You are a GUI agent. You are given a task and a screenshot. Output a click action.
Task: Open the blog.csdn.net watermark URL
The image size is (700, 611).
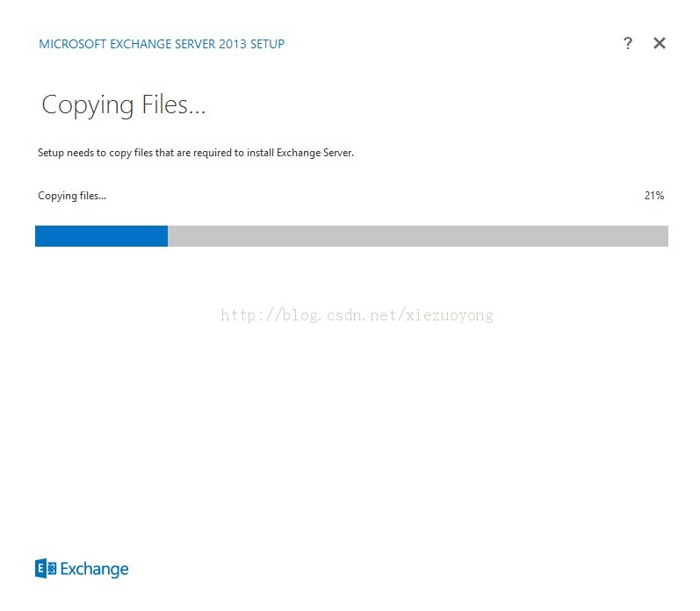click(x=357, y=315)
